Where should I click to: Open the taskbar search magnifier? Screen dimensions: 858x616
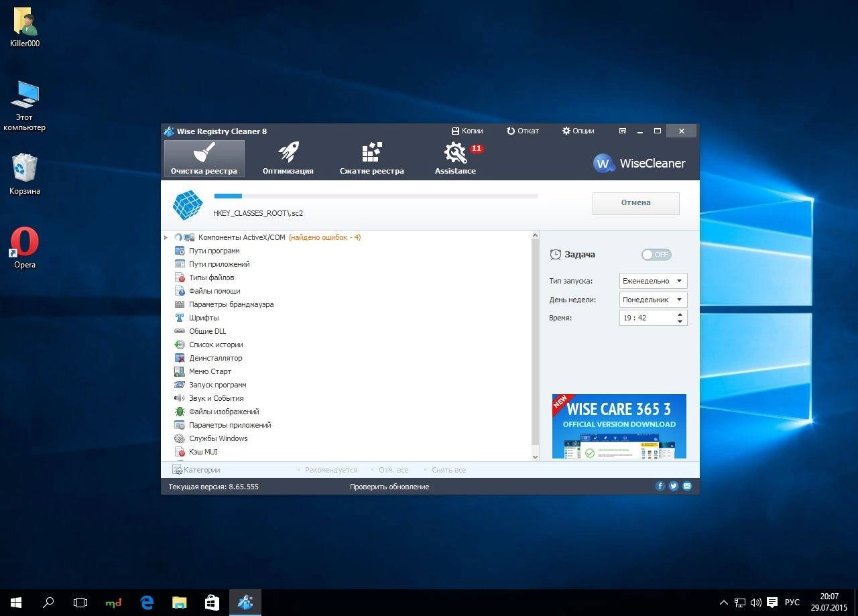coord(48,603)
